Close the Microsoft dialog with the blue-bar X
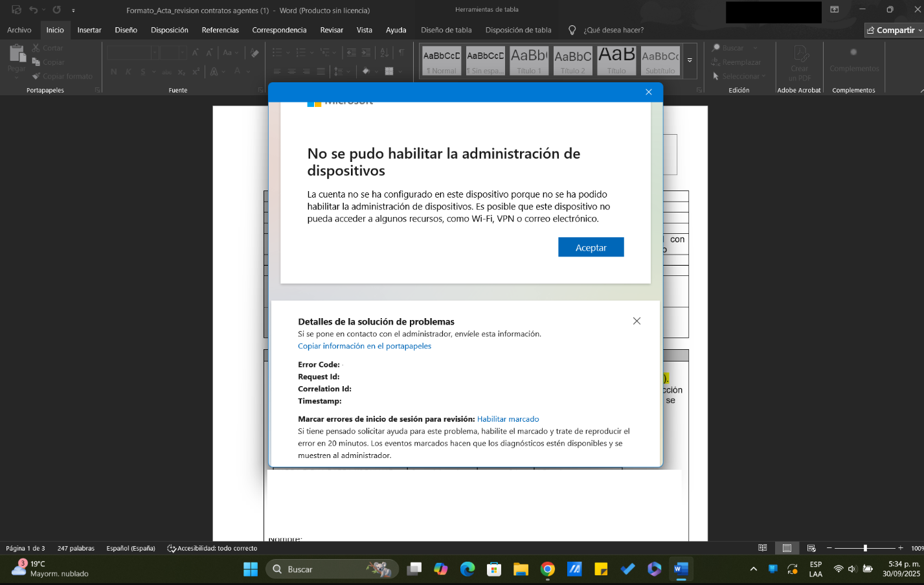 coord(648,92)
